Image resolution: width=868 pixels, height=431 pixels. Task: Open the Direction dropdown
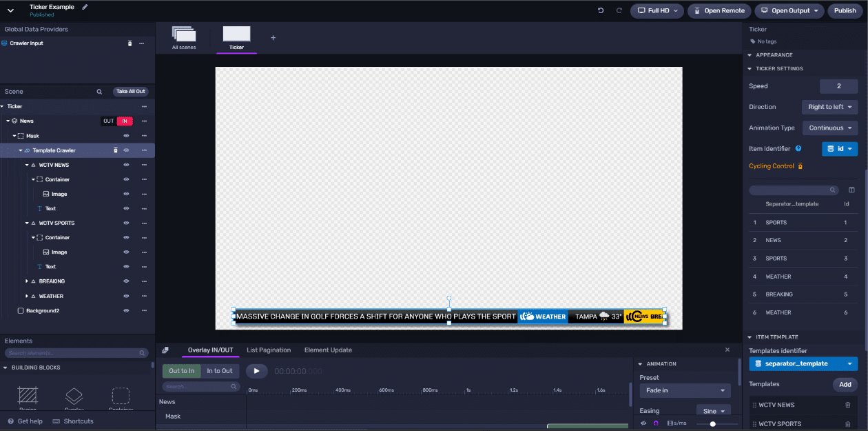(829, 107)
